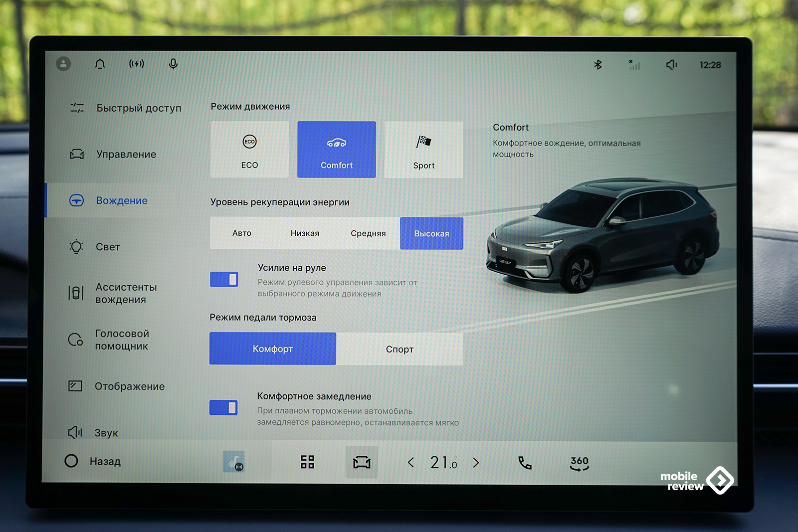Set energy recuperation to Высокая
Screen dimensions: 798x532
(431, 233)
